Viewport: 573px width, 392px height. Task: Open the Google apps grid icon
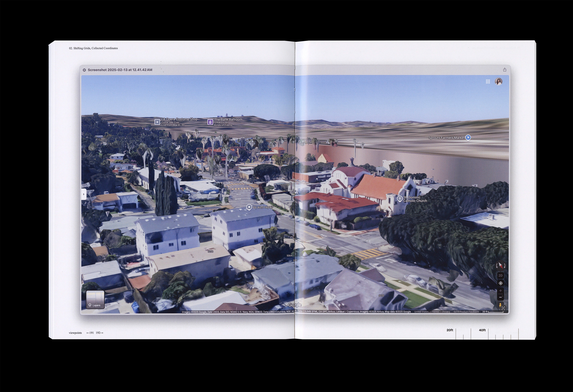point(488,82)
